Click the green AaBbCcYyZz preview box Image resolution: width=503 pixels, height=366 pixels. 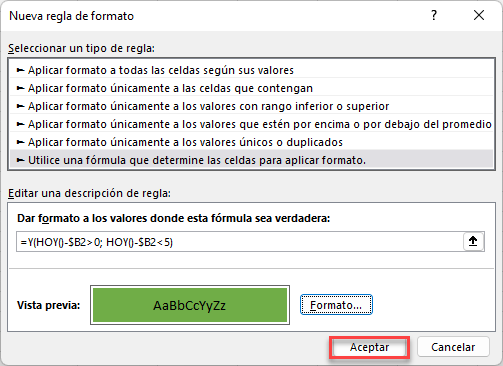[190, 305]
